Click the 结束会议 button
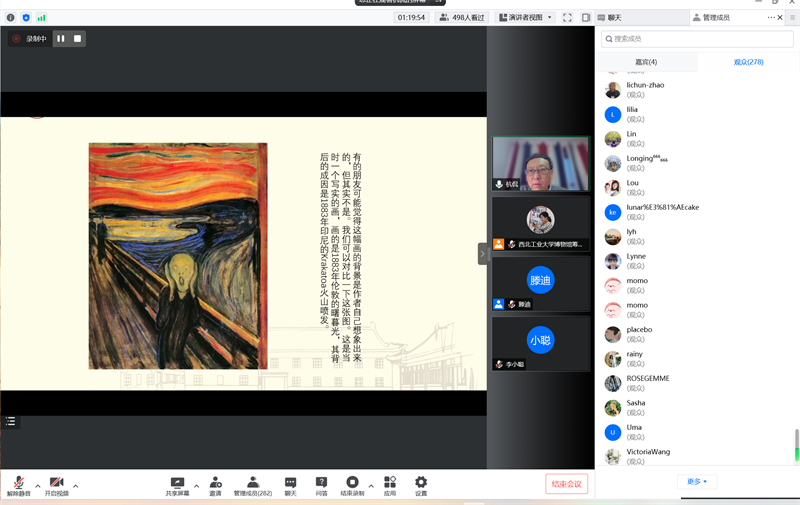 tap(566, 484)
